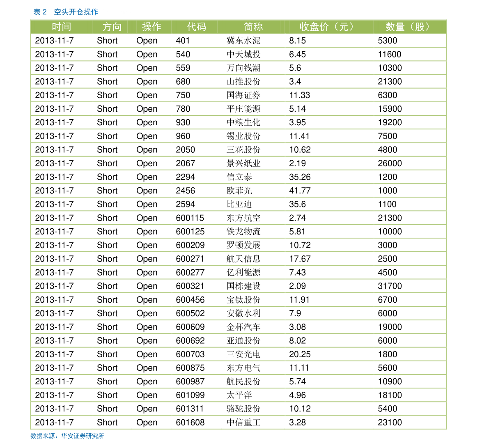
Task: Click closing price 7.9
Action: pos(295,313)
